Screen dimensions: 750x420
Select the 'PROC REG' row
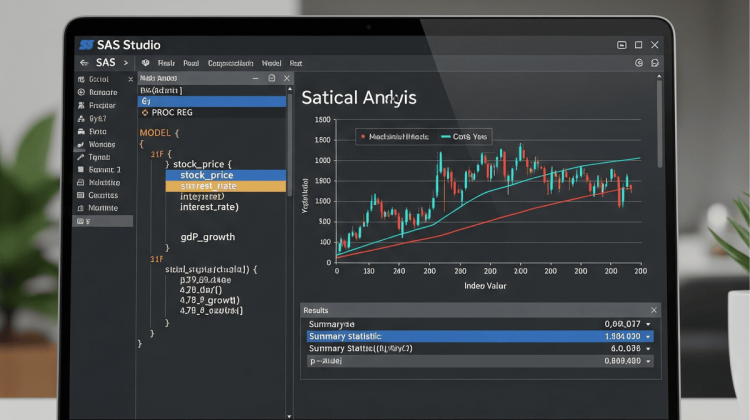[x=212, y=112]
